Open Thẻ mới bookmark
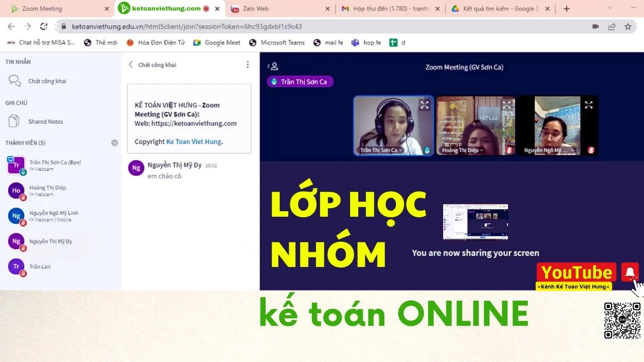Screen dimensions: 644x362 tap(101, 43)
